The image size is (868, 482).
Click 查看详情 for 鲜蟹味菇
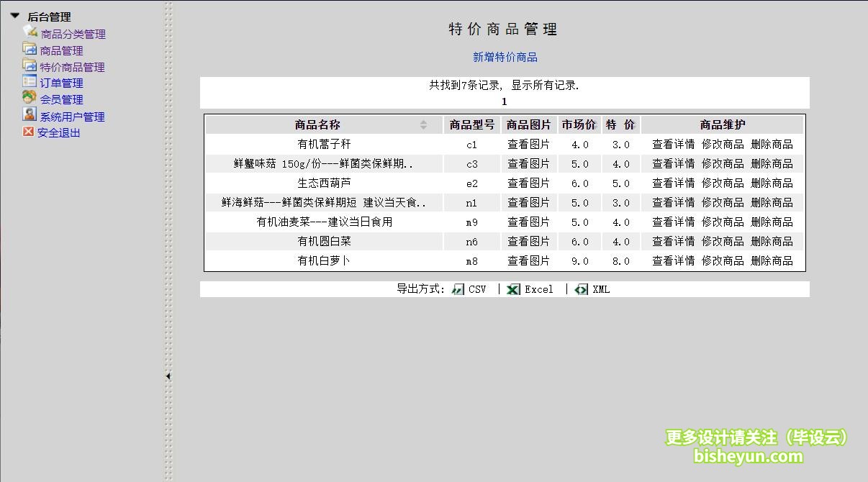(x=673, y=163)
